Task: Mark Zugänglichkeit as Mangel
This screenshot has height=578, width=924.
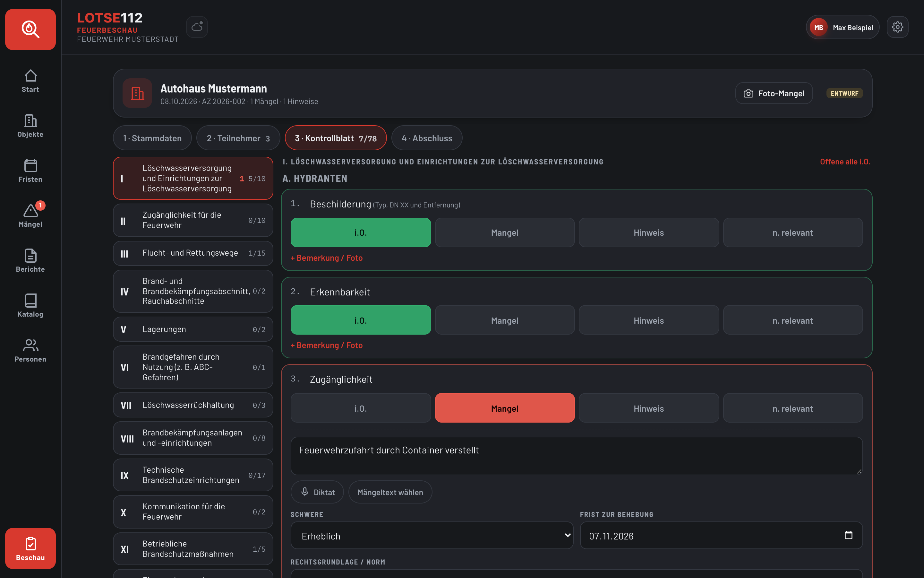Action: [x=505, y=408]
